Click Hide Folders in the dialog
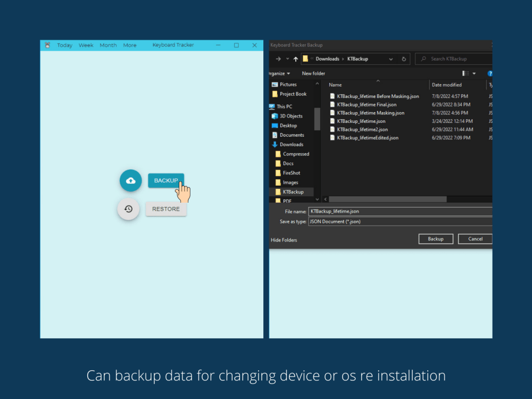Viewport: 532px width, 399px height. pyautogui.click(x=284, y=240)
